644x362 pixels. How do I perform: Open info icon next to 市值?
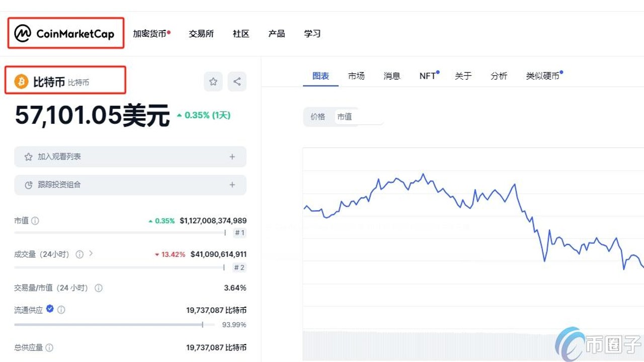pyautogui.click(x=35, y=221)
